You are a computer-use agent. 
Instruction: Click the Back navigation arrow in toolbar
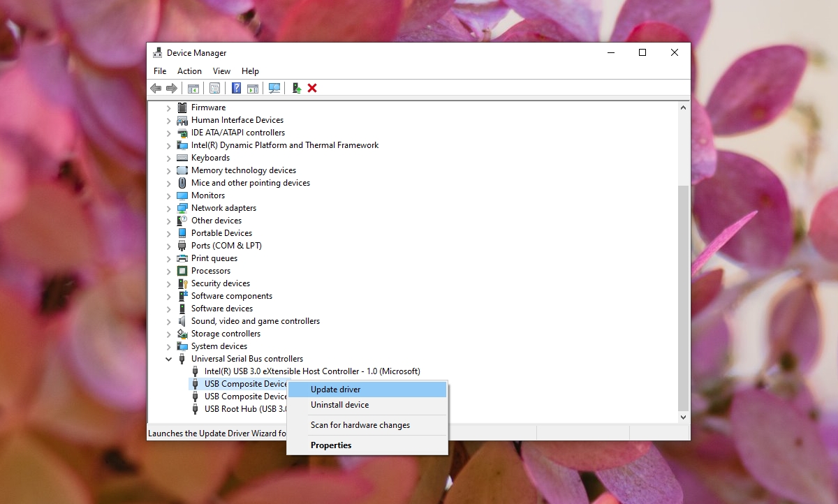tap(155, 87)
